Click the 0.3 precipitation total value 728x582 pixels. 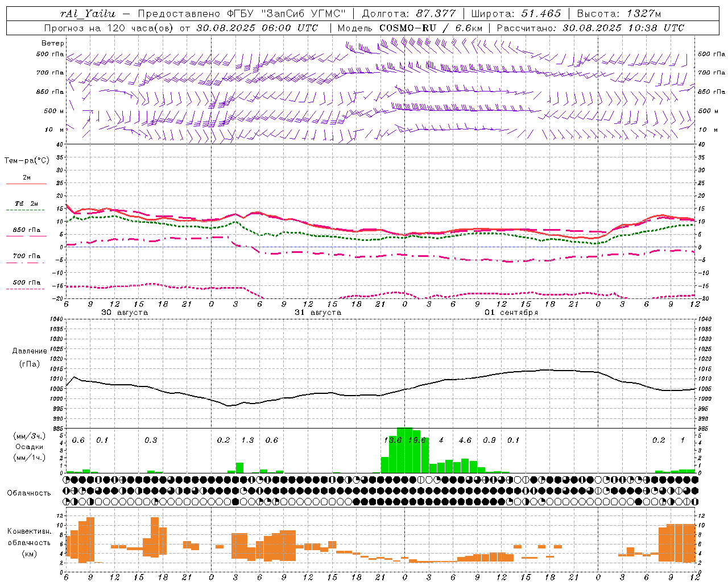pos(151,440)
